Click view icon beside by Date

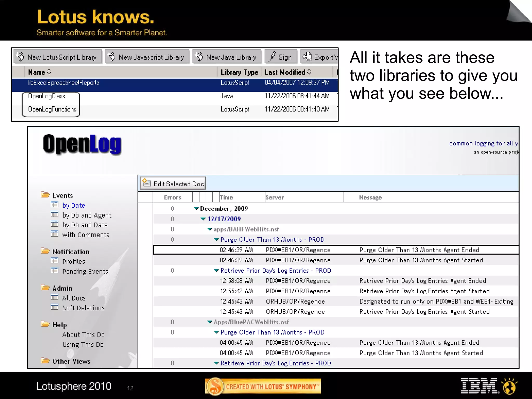(55, 205)
